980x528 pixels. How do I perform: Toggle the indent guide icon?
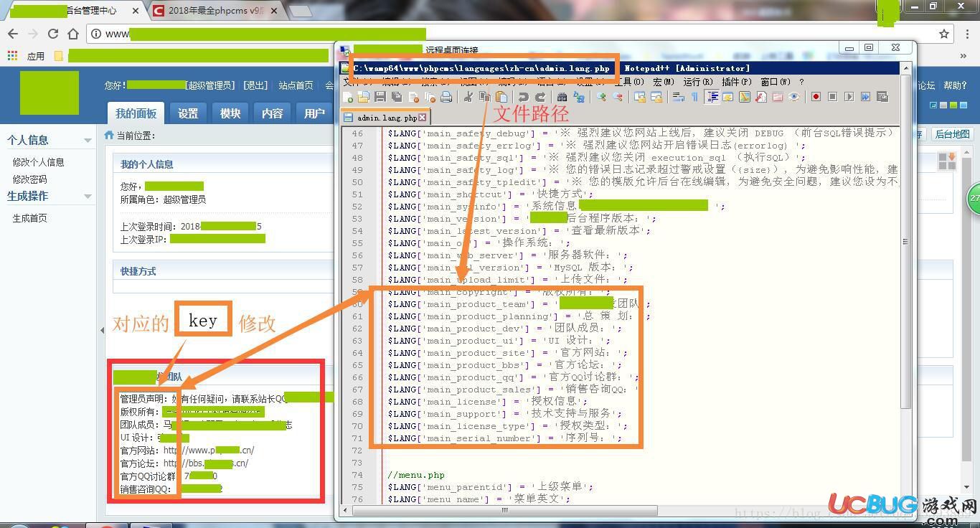point(712,97)
